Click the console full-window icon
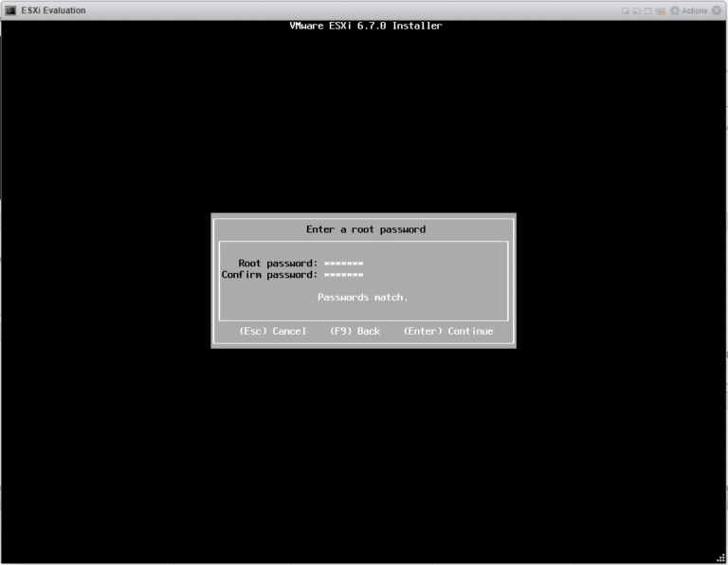The image size is (728, 565). click(647, 11)
